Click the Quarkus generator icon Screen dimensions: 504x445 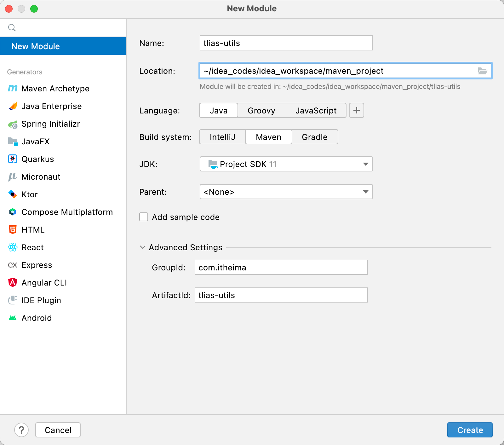click(13, 159)
